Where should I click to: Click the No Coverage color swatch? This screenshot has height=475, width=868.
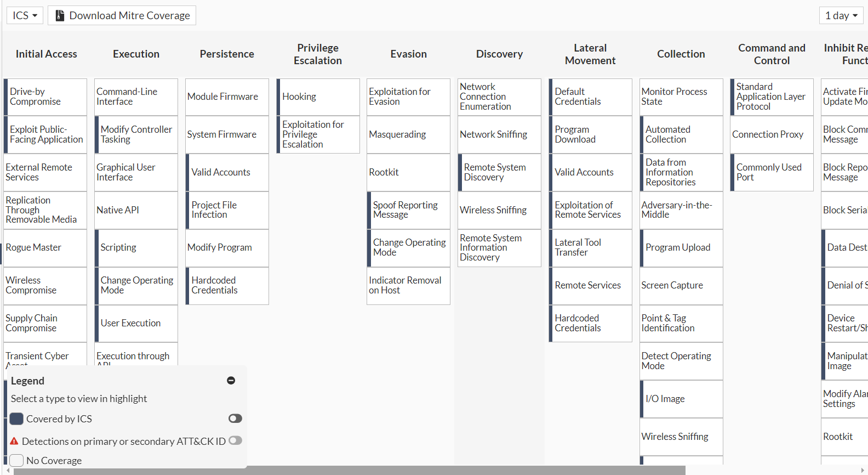[x=16, y=460]
